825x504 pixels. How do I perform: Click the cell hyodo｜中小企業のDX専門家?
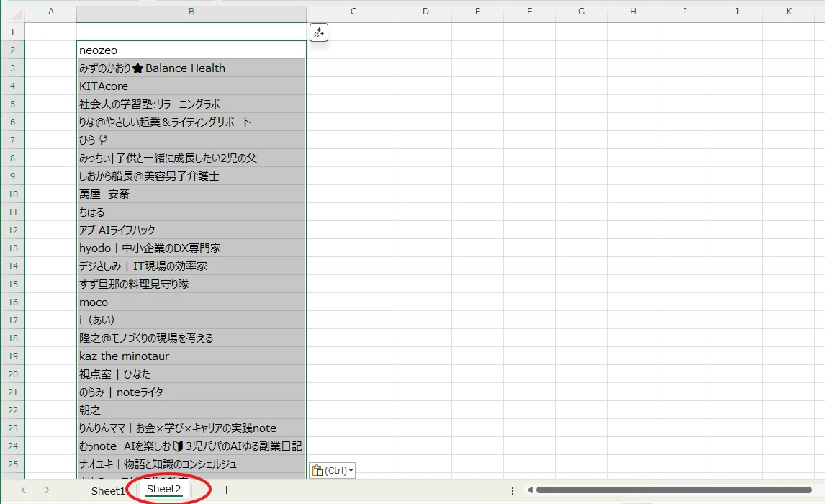191,248
